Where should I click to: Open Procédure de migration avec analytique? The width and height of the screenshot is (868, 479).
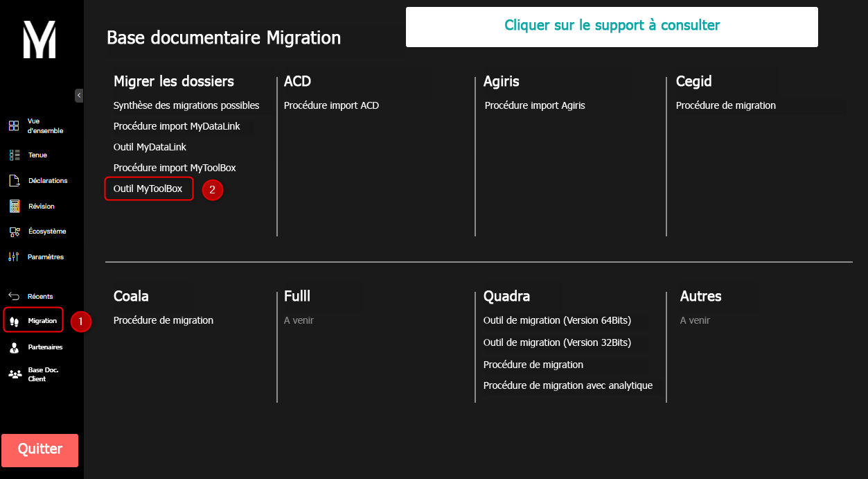point(568,385)
